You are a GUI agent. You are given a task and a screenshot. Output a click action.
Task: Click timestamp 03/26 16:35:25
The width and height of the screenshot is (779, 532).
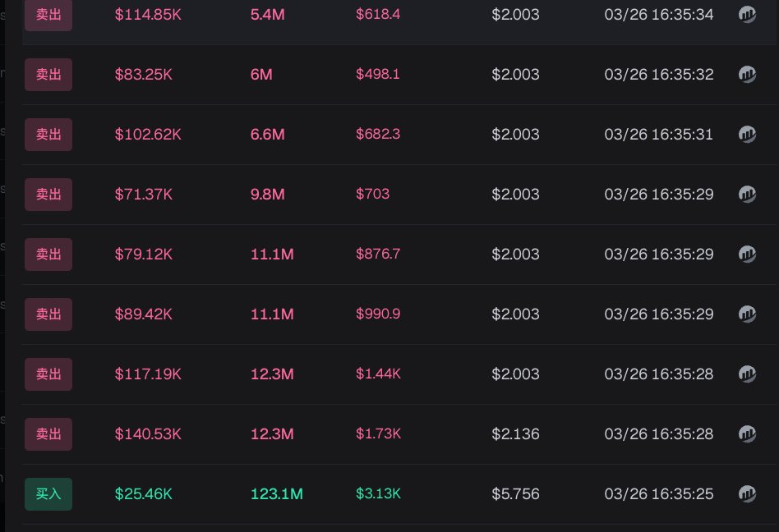(x=659, y=493)
